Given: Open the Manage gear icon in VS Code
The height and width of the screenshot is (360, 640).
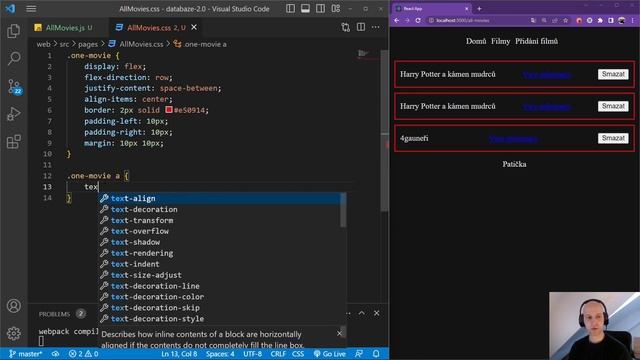Looking at the screenshot, I should [x=13, y=333].
